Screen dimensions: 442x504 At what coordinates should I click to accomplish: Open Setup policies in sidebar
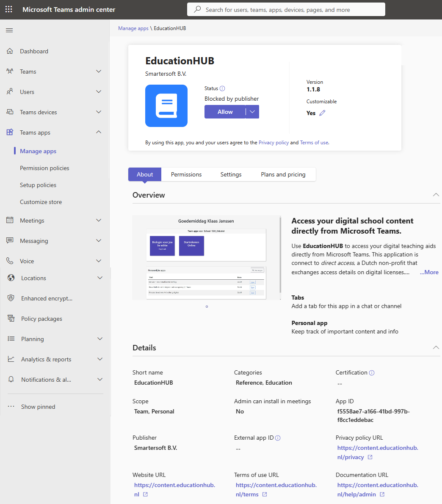tap(38, 185)
